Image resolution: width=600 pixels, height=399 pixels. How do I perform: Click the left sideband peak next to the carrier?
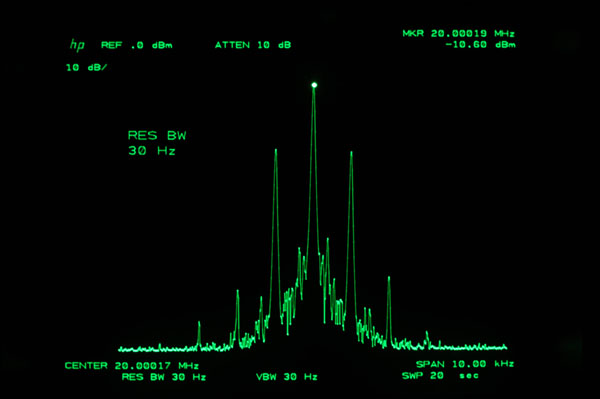click(276, 151)
